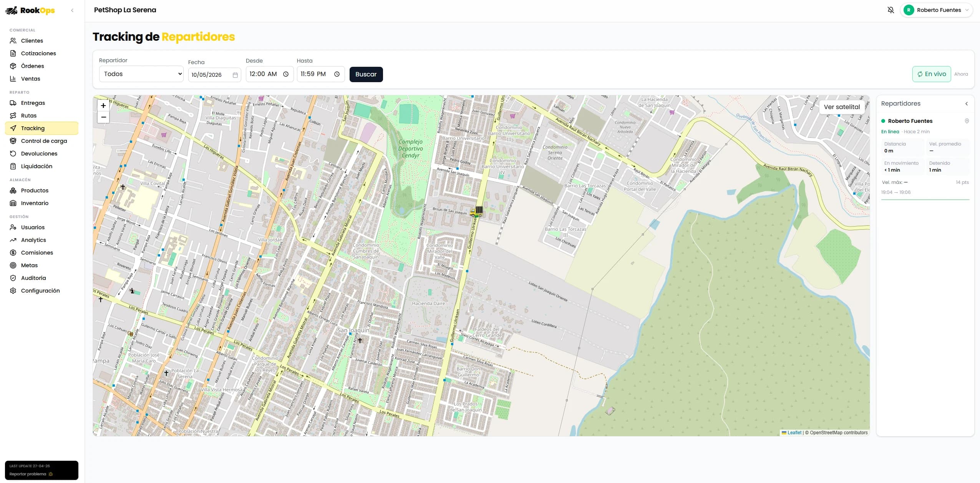Screen dimensions: 980x483
Task: Open the Repartidor dropdown set to Todos
Action: 141,74
